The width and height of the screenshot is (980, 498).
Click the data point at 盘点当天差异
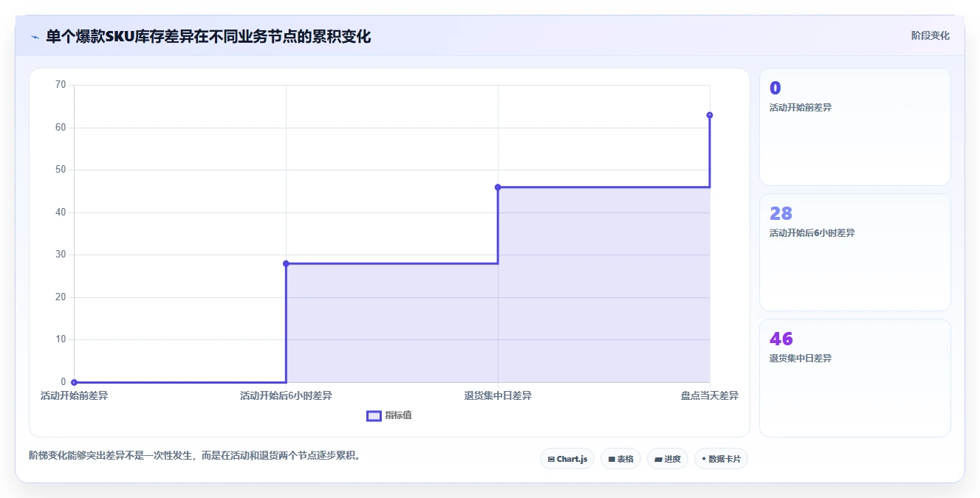coord(710,115)
